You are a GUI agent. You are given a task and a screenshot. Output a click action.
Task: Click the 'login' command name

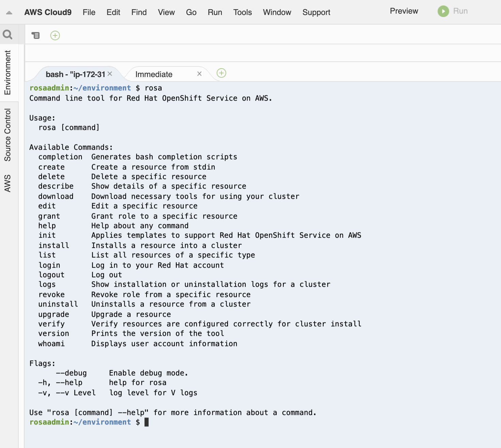pos(49,265)
